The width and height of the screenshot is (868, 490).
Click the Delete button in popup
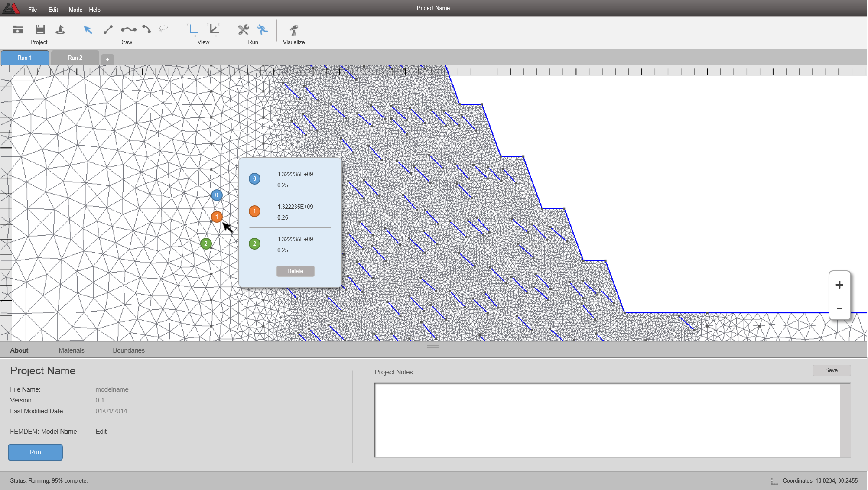(295, 271)
